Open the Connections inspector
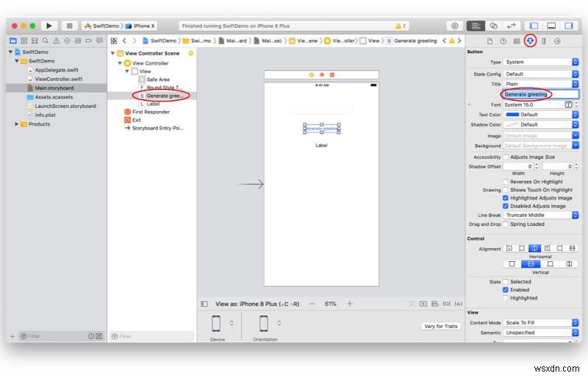Viewport: 588px width, 376px height. coord(557,41)
